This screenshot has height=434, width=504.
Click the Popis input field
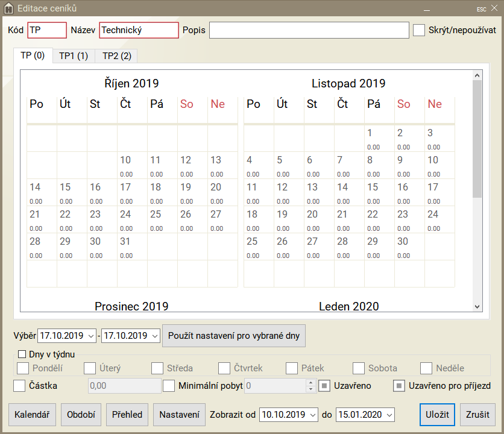tap(309, 30)
